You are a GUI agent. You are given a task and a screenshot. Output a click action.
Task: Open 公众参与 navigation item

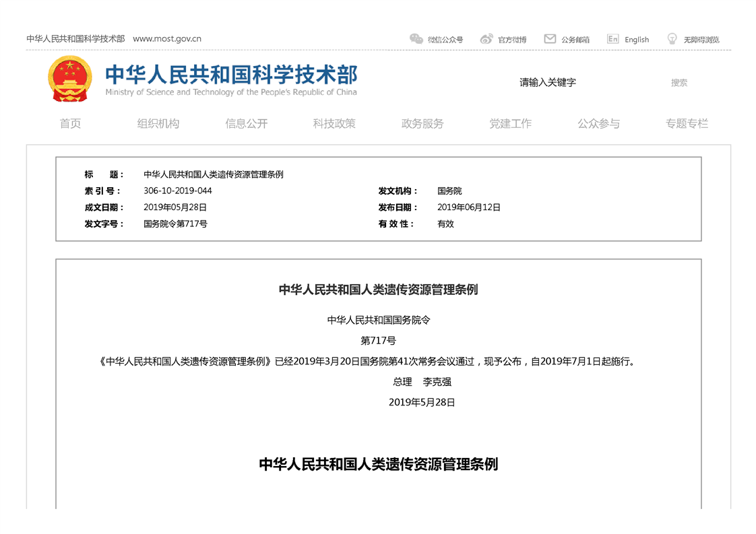pos(599,123)
